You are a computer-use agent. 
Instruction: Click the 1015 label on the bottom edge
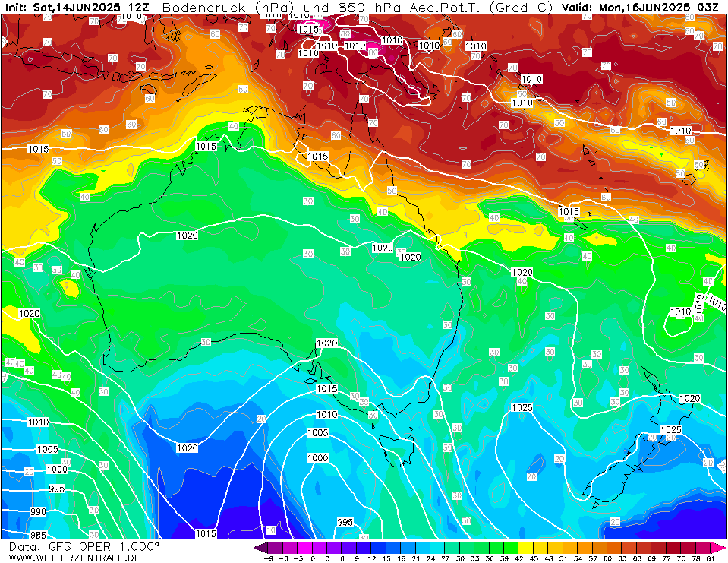pos(206,533)
